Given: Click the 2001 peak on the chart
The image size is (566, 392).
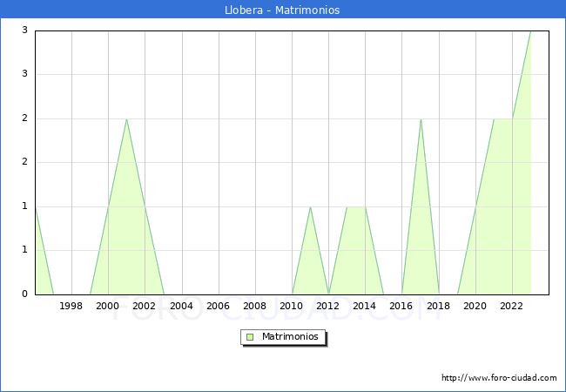Looking at the screenshot, I should coord(126,119).
